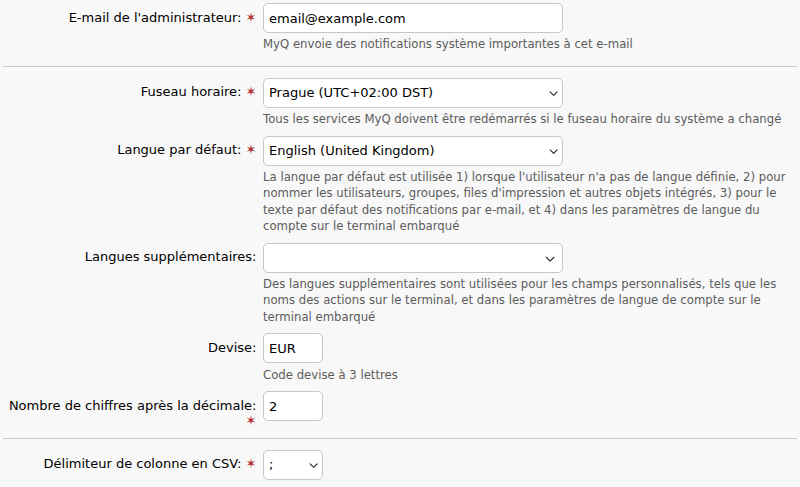
Task: Open the Fuseau horaire dropdown
Action: [x=413, y=93]
